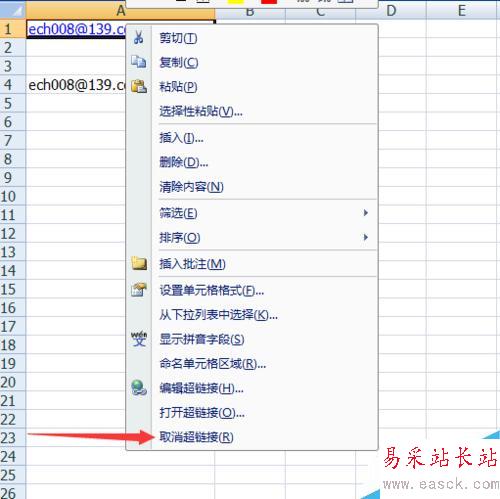Image resolution: width=500 pixels, height=499 pixels.
Task: Click the Select All corner button
Action: coord(13,10)
